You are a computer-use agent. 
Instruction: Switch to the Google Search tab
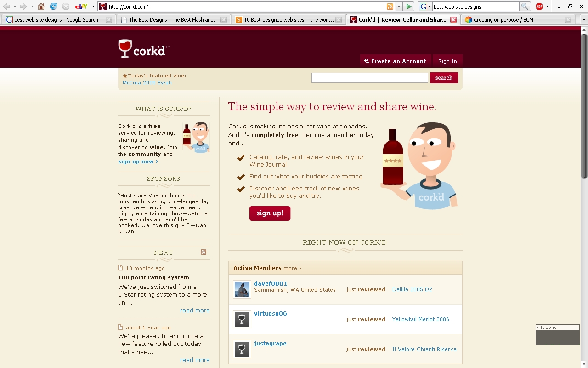(56, 20)
